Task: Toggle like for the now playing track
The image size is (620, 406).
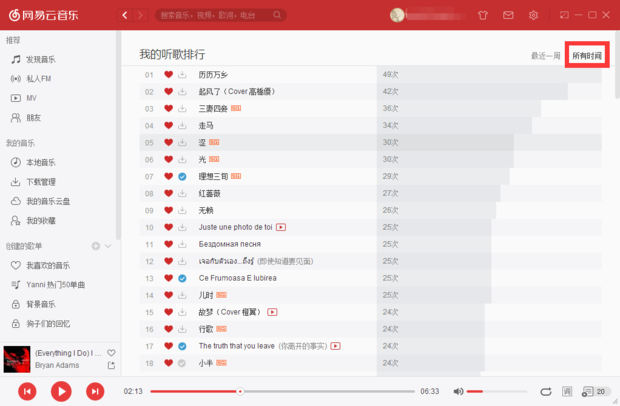Action: coord(111,353)
